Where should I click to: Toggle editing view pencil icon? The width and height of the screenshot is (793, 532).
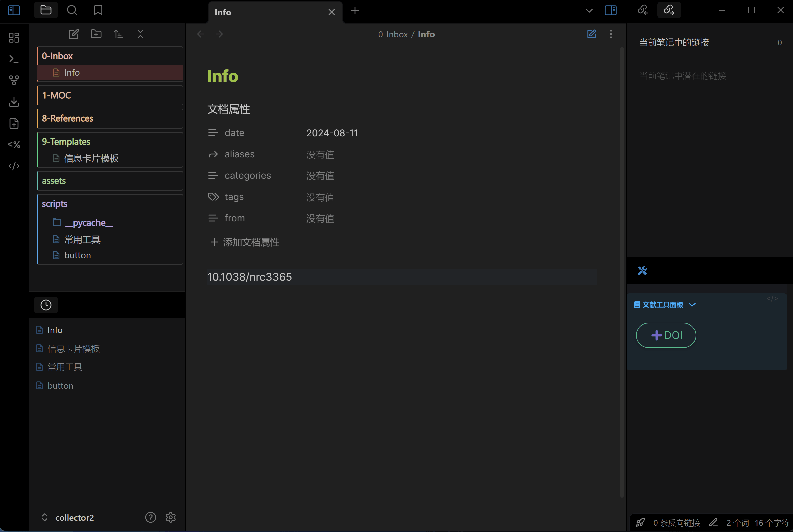(x=592, y=34)
